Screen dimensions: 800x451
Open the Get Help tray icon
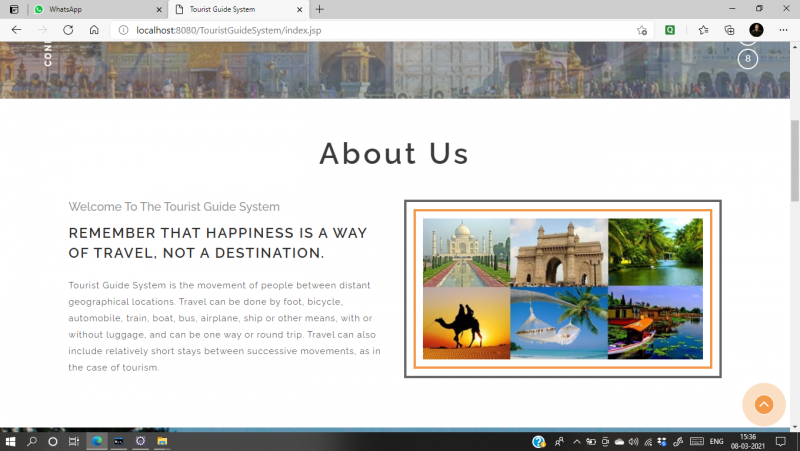(x=538, y=441)
